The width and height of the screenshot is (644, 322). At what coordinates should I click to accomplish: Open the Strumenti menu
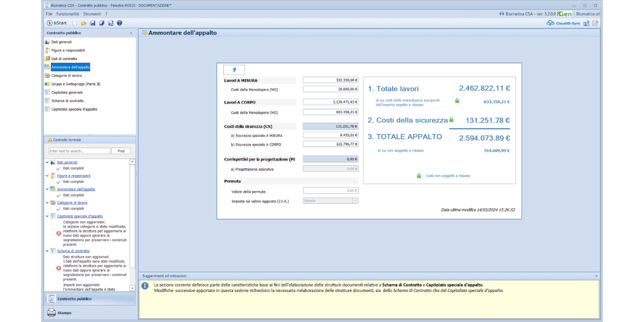(92, 13)
